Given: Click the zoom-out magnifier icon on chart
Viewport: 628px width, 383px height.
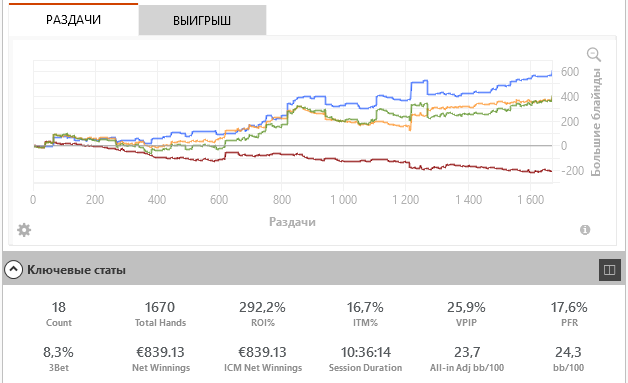Looking at the screenshot, I should pyautogui.click(x=594, y=54).
